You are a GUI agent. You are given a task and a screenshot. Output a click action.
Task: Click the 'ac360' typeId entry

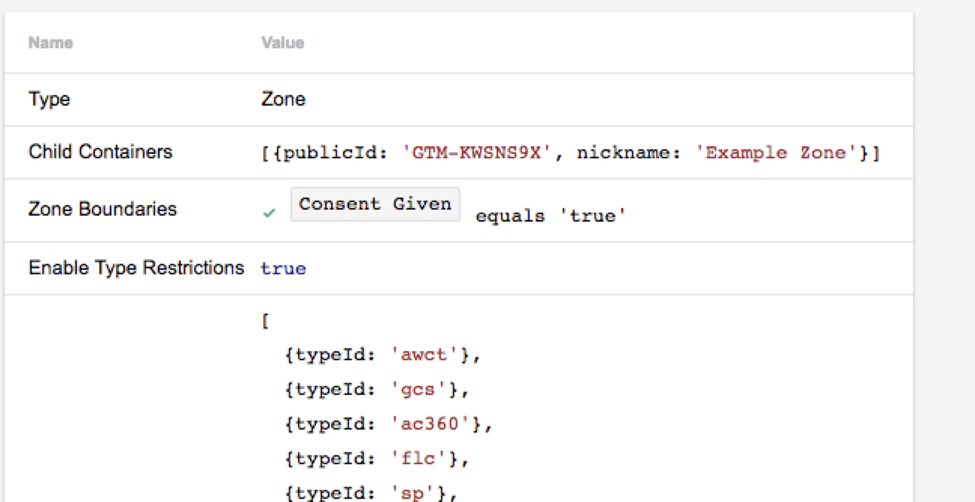pos(389,425)
